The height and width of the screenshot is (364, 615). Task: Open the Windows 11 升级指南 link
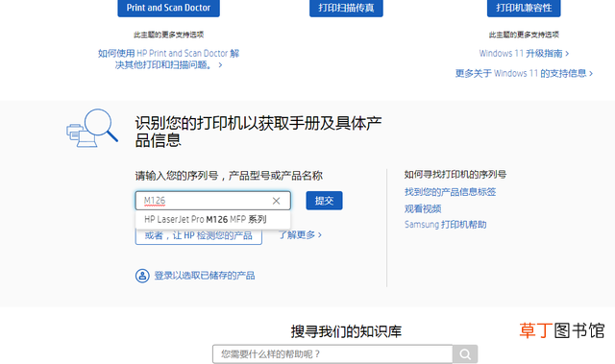[x=524, y=53]
